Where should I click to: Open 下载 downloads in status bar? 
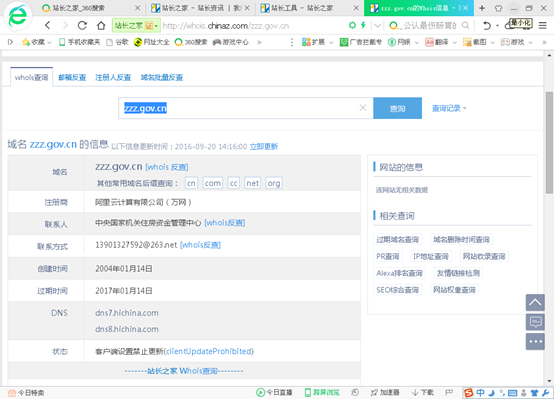pyautogui.click(x=423, y=392)
